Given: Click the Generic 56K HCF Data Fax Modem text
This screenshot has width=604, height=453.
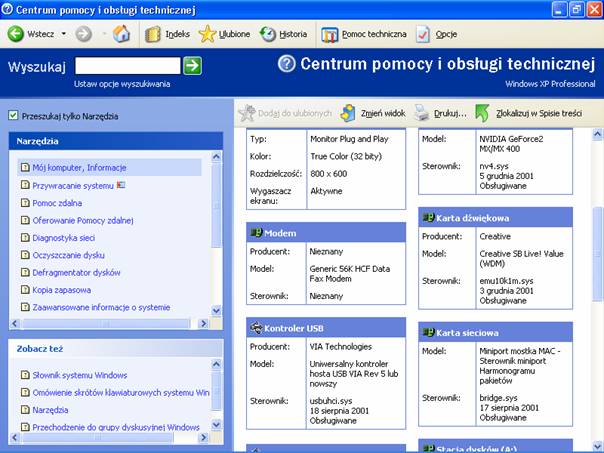Looking at the screenshot, I should pyautogui.click(x=350, y=273).
